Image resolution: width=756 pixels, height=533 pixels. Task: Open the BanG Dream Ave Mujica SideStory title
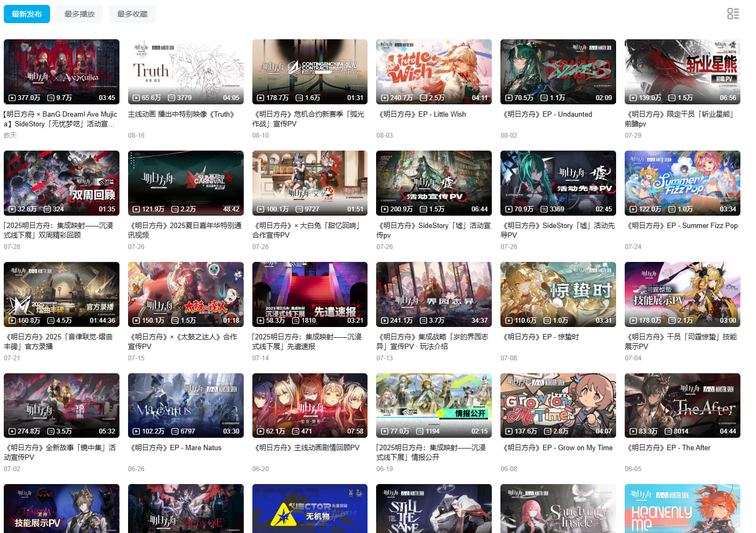click(61, 119)
